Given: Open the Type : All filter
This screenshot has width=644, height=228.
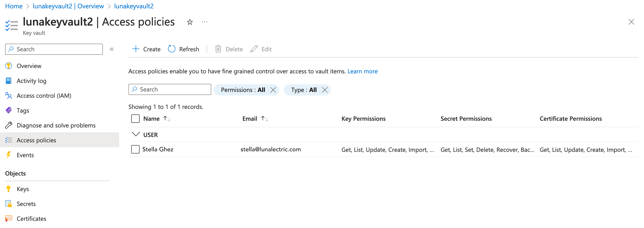Looking at the screenshot, I should coord(303,90).
